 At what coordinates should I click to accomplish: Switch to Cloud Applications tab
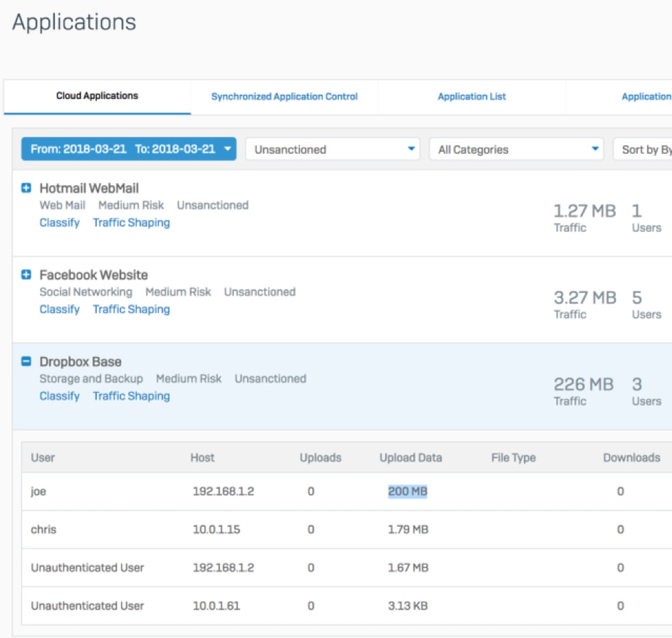pos(97,96)
